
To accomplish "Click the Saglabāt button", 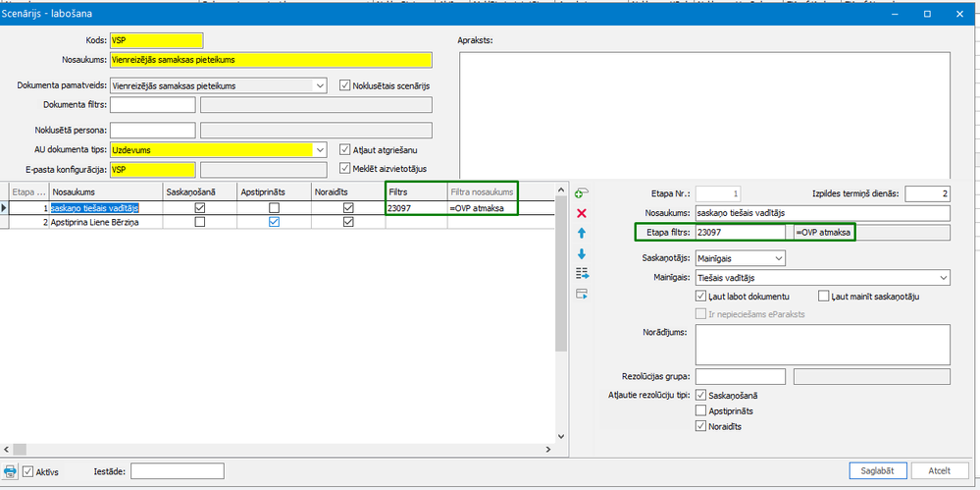I will coord(878,470).
